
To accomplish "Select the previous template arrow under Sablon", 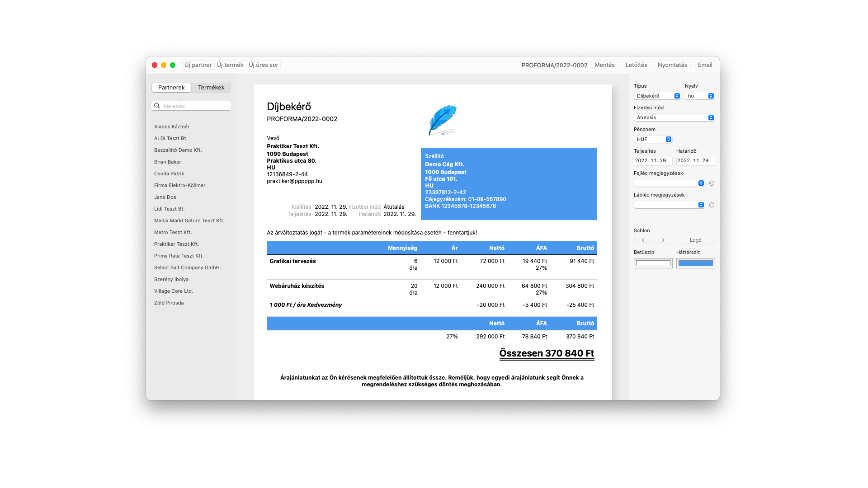I will coord(643,240).
